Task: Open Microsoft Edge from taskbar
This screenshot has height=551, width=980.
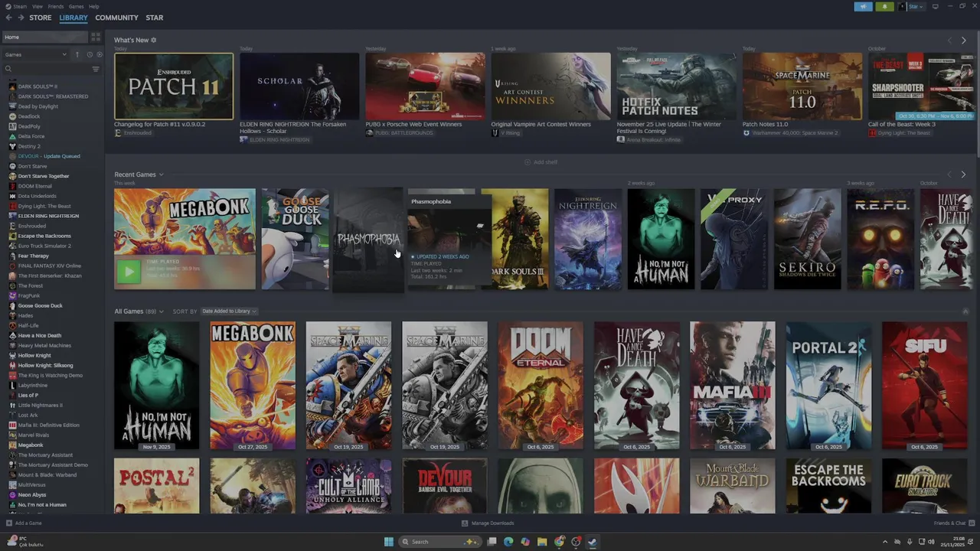Action: [x=508, y=542]
